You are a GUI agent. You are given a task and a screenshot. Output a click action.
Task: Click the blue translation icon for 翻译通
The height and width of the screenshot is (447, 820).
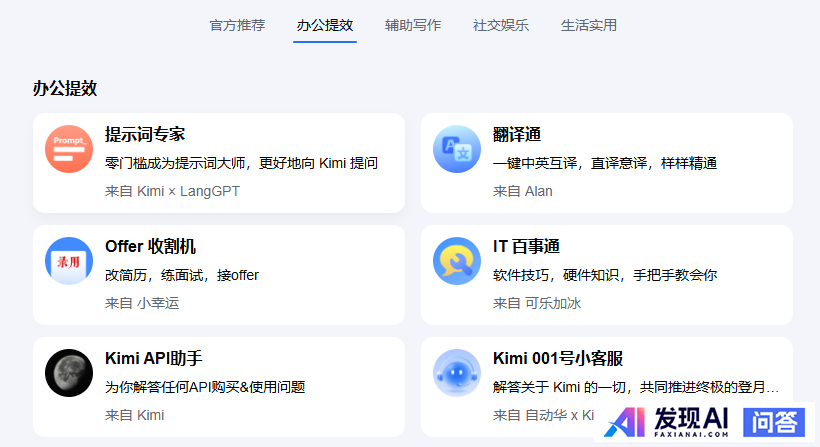(457, 149)
